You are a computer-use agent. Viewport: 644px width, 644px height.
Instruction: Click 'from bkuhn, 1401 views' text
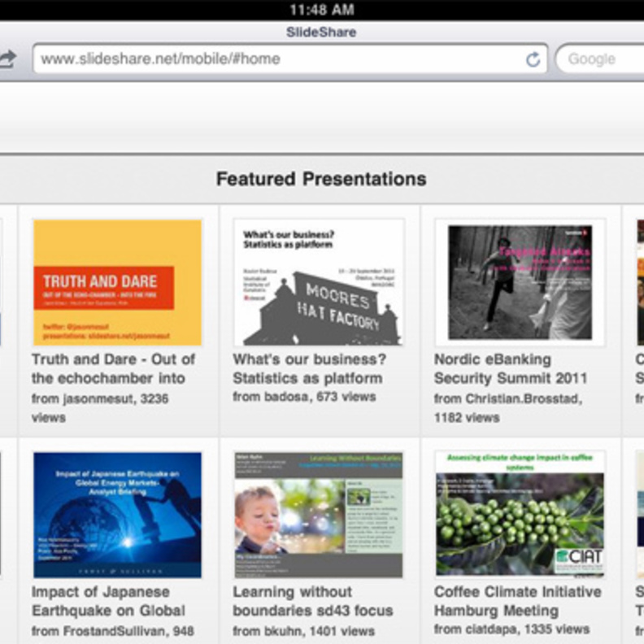[304, 631]
